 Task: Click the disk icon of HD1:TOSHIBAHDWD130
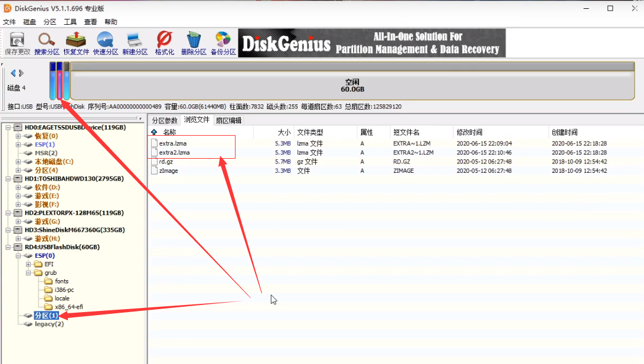click(x=18, y=179)
